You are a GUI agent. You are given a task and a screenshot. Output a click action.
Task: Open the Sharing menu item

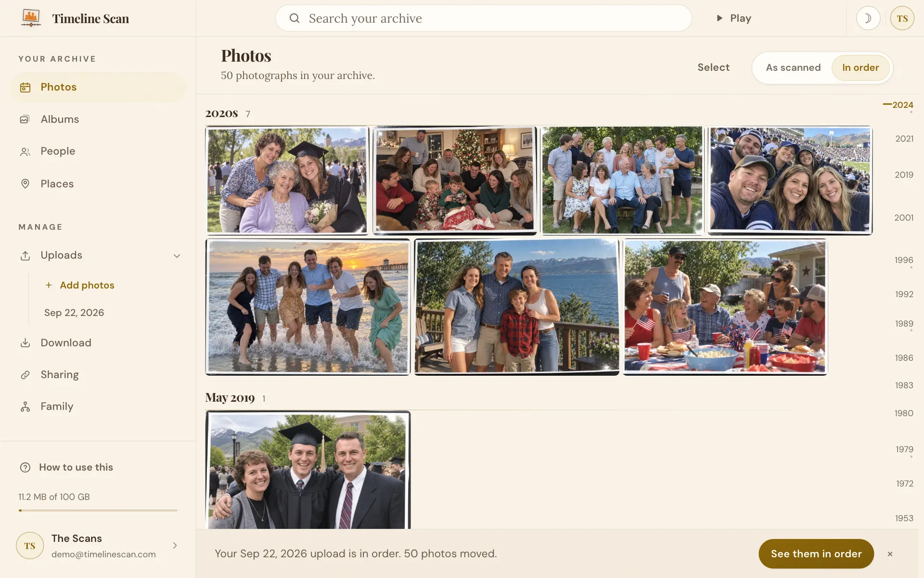coord(98,375)
